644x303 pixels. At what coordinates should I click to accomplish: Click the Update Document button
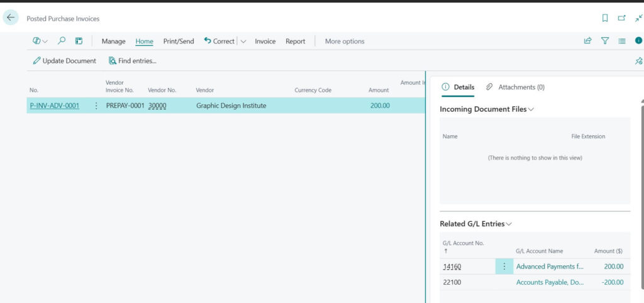pos(65,61)
